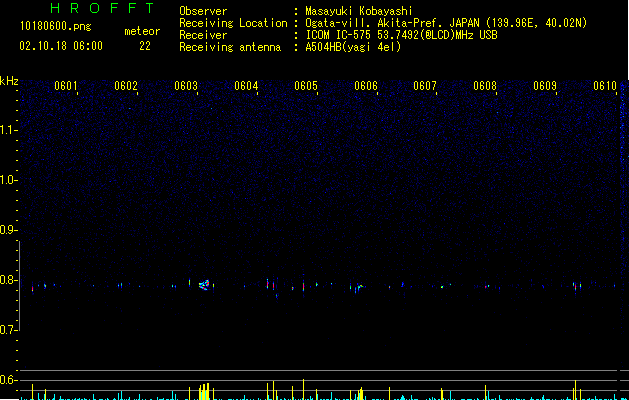Click the 0.6 kHz axis label
The height and width of the screenshot is (400, 629).
[9, 380]
